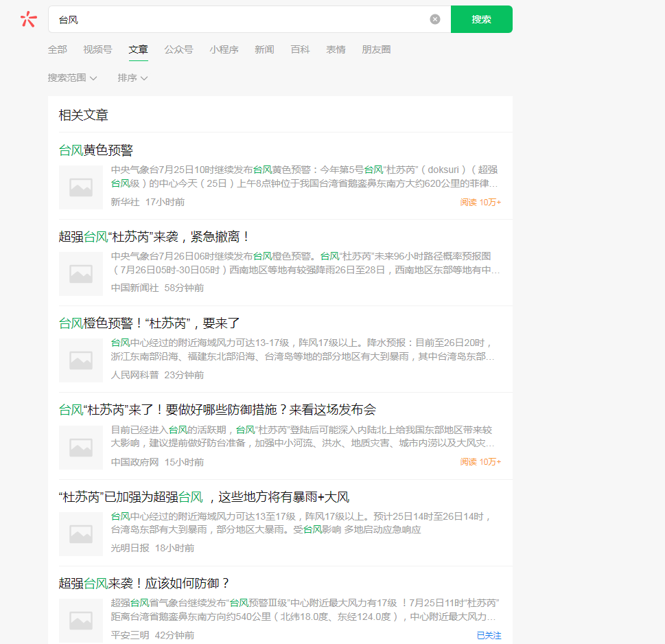This screenshot has height=644, width=665.
Task: Click the 已关注 label on 平安三明 article
Action: coord(489,635)
